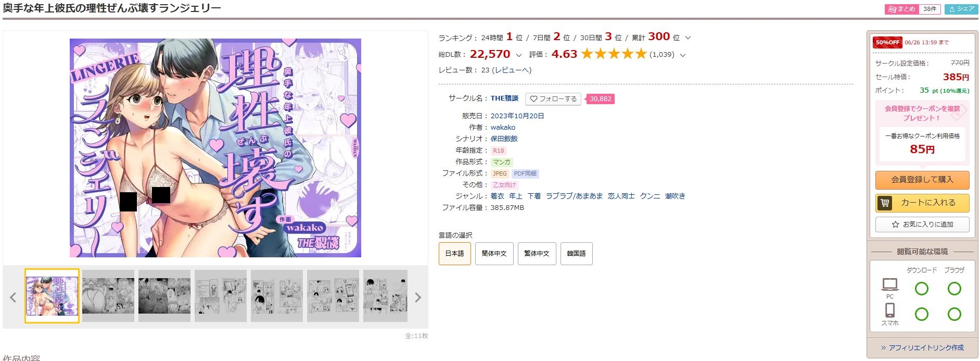980x361 pixels.
Task: Show next thumbnails with right arrow
Action: tap(417, 297)
